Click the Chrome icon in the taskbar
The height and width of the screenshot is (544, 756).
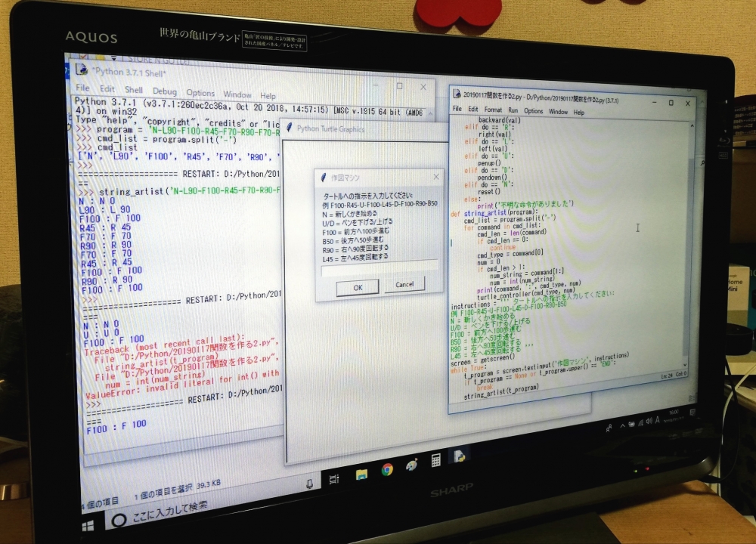(x=387, y=470)
